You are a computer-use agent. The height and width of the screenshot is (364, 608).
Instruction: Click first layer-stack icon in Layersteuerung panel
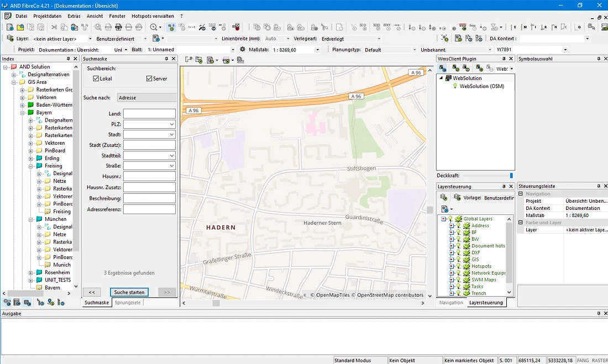click(x=444, y=198)
